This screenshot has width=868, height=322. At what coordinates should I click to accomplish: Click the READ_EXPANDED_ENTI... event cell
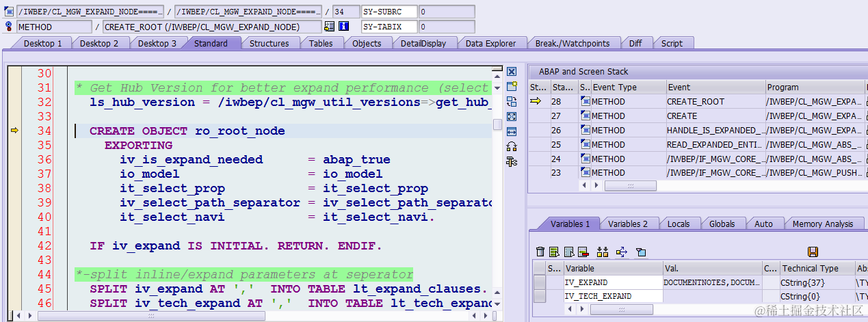[x=715, y=144]
